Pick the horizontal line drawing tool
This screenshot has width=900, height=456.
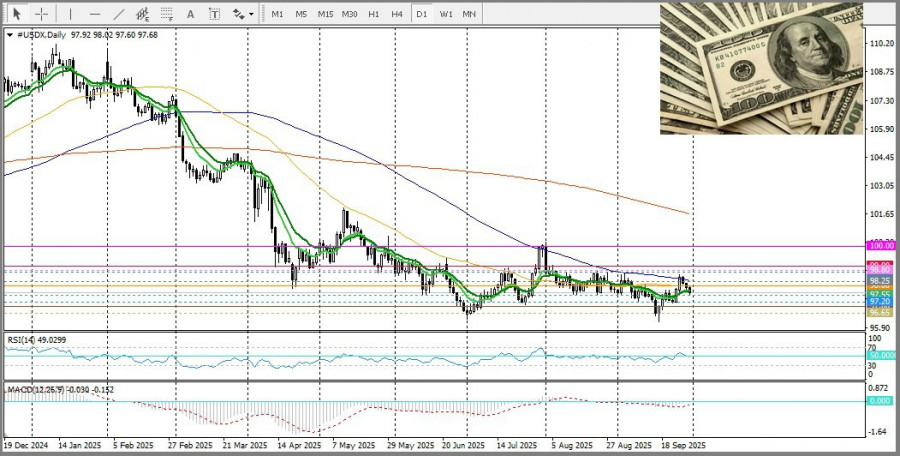[95, 14]
